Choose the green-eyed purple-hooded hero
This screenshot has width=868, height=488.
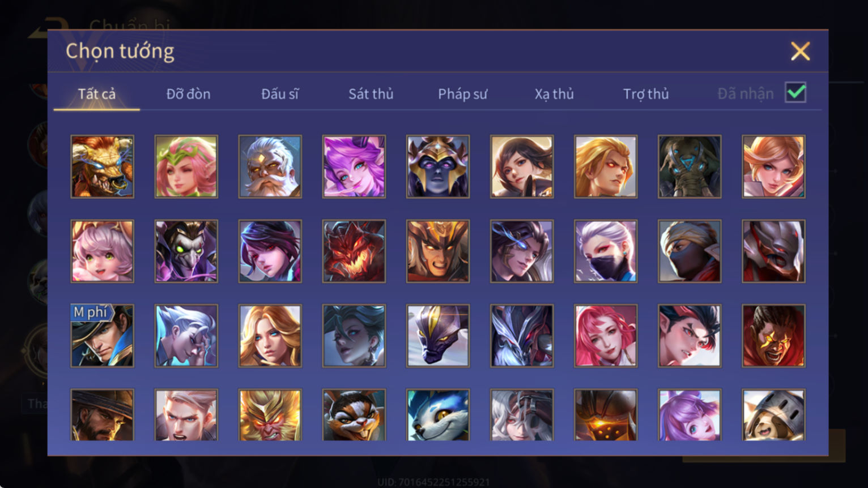click(x=186, y=251)
